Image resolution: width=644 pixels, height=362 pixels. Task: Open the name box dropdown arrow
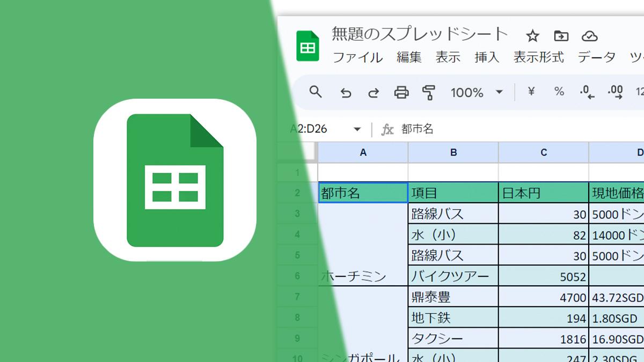357,129
